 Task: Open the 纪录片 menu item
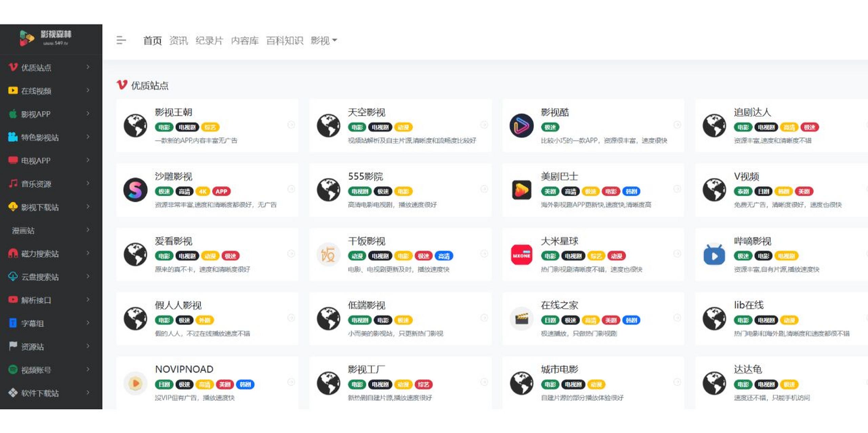click(209, 40)
